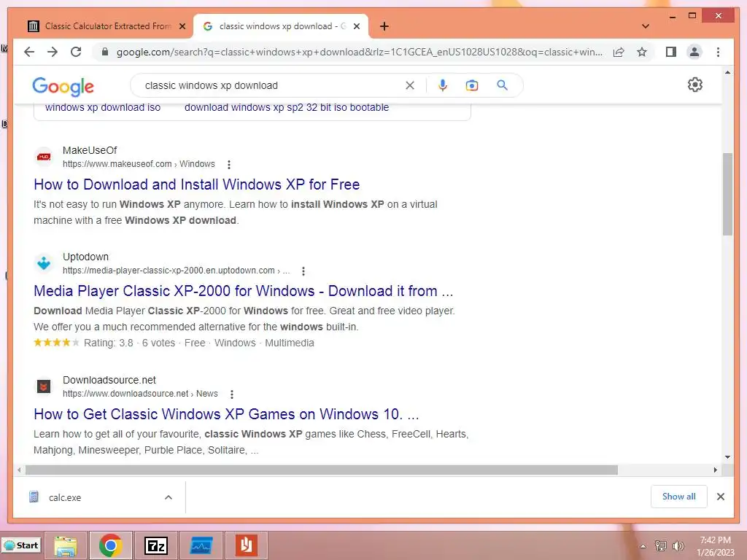Bookmark this page with star icon
This screenshot has height=560, width=747.
[x=642, y=52]
